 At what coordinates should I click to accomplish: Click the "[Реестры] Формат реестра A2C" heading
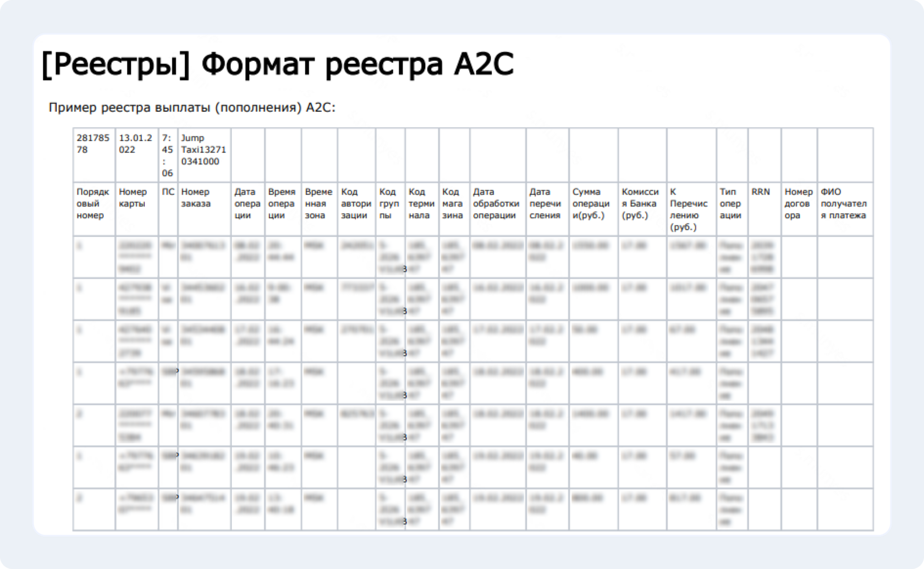click(x=278, y=64)
